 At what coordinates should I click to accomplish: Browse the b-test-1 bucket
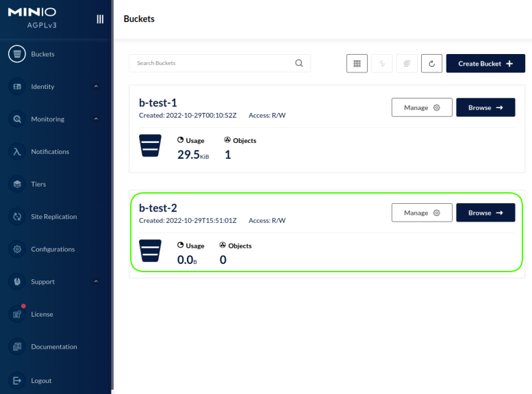[485, 107]
